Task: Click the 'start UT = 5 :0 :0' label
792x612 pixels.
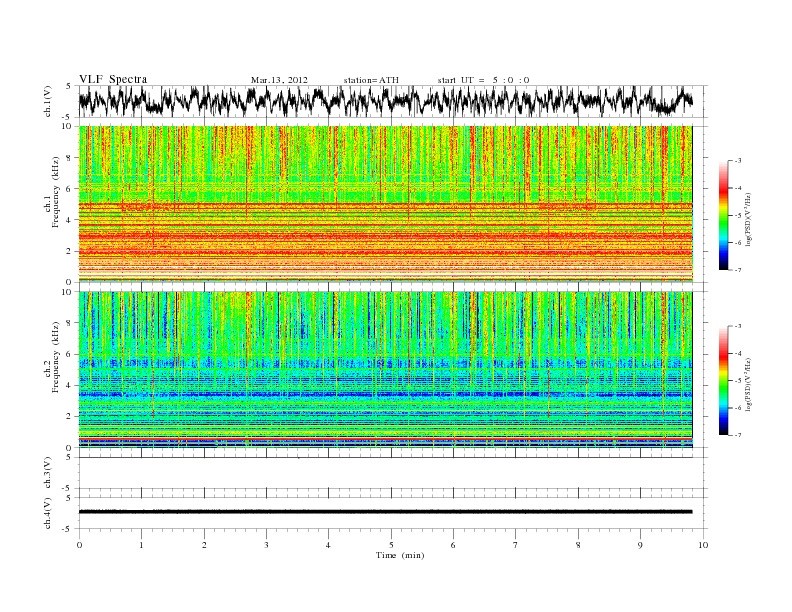Action: click(483, 80)
